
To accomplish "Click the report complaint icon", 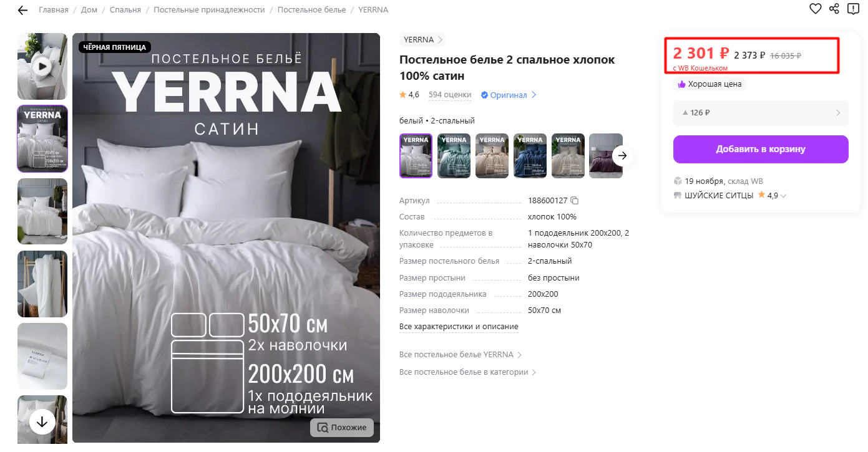I will point(853,9).
